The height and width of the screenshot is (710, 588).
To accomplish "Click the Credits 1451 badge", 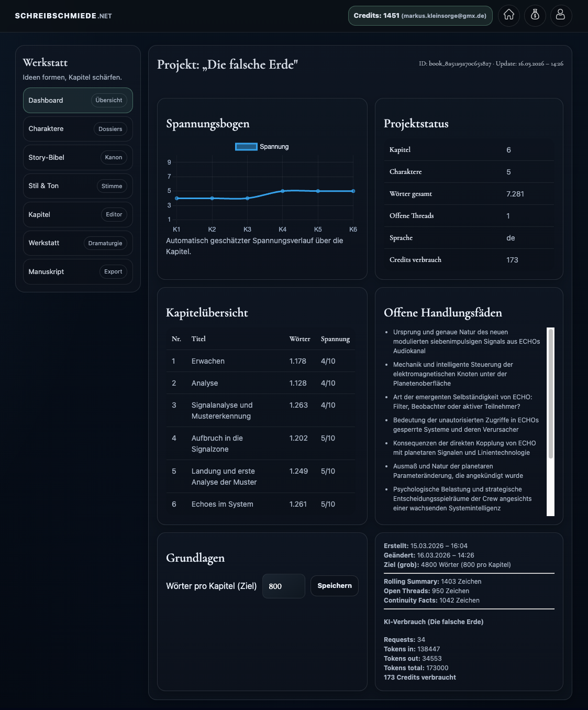I will pos(420,16).
